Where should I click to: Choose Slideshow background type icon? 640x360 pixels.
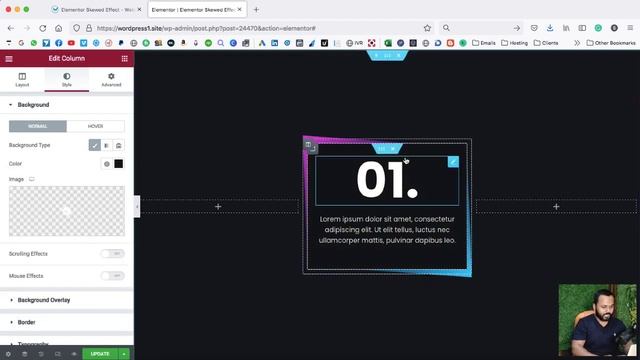[x=118, y=145]
